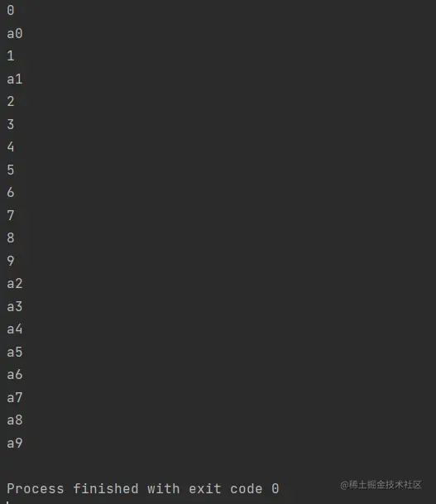
Task: Click the output line '4' above 5
Action: coord(11,146)
